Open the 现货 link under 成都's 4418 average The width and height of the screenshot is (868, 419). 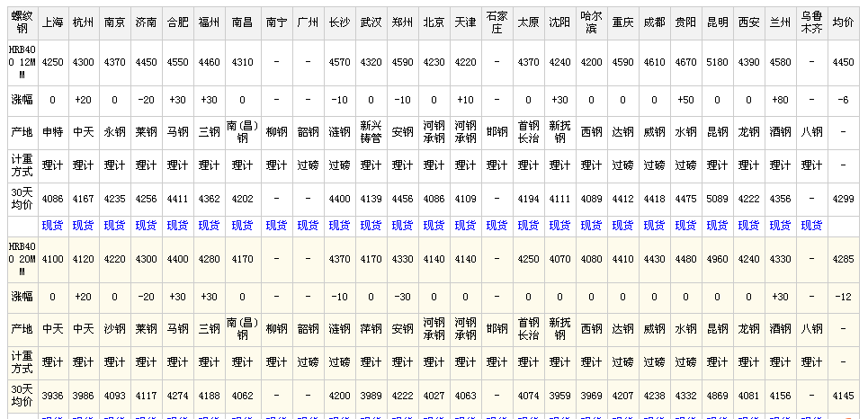pyautogui.click(x=654, y=226)
